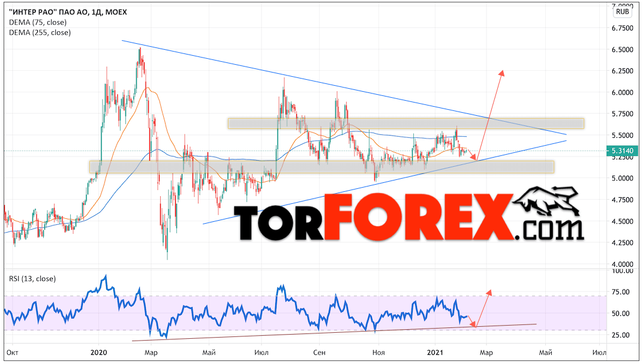Select the DEMA (75, close) indicator label
643x364 pixels.
(38, 22)
